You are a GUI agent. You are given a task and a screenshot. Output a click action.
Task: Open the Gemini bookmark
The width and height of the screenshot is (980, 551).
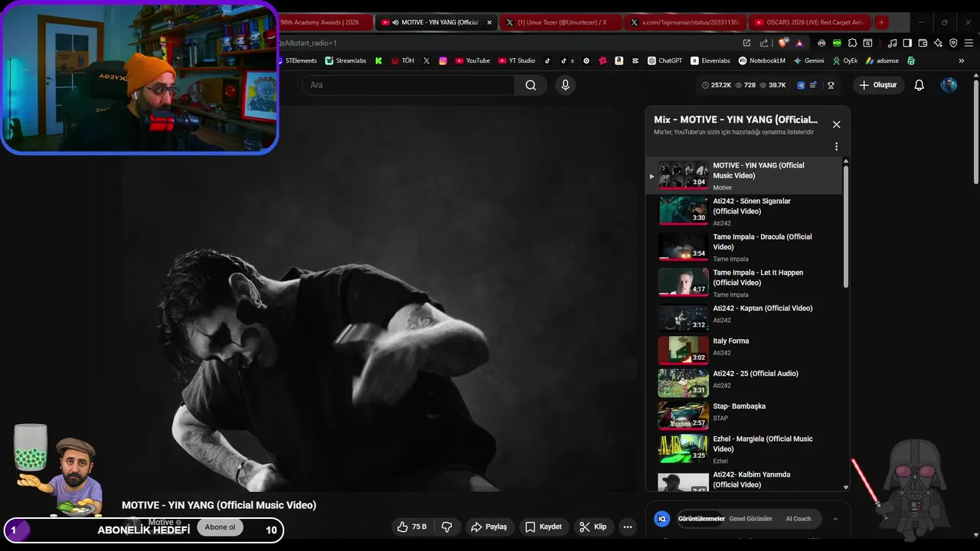coord(808,60)
